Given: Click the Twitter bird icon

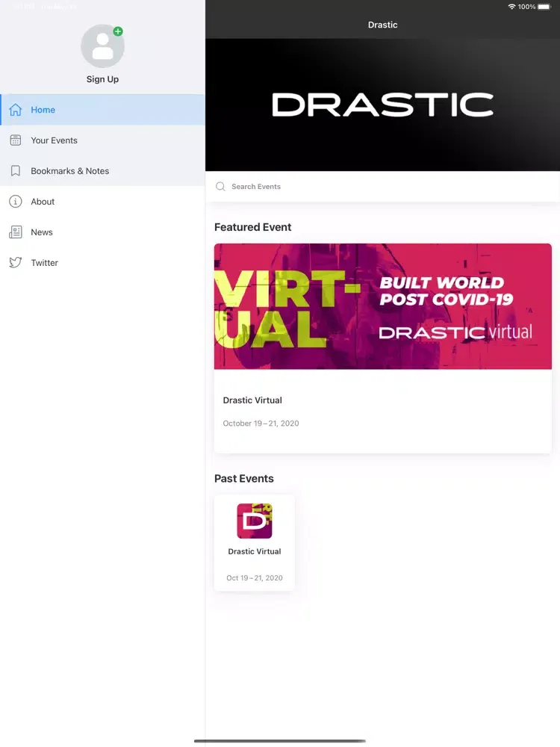Looking at the screenshot, I should pyautogui.click(x=16, y=262).
